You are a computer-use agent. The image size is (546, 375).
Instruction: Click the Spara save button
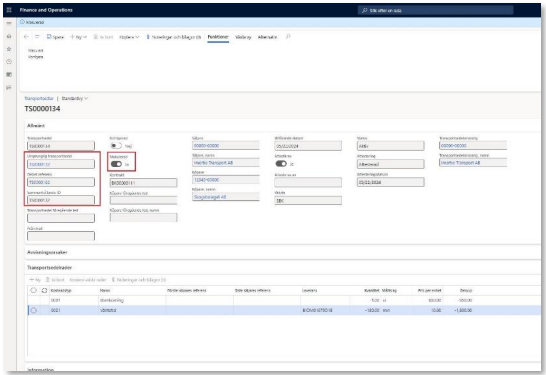[x=55, y=37]
